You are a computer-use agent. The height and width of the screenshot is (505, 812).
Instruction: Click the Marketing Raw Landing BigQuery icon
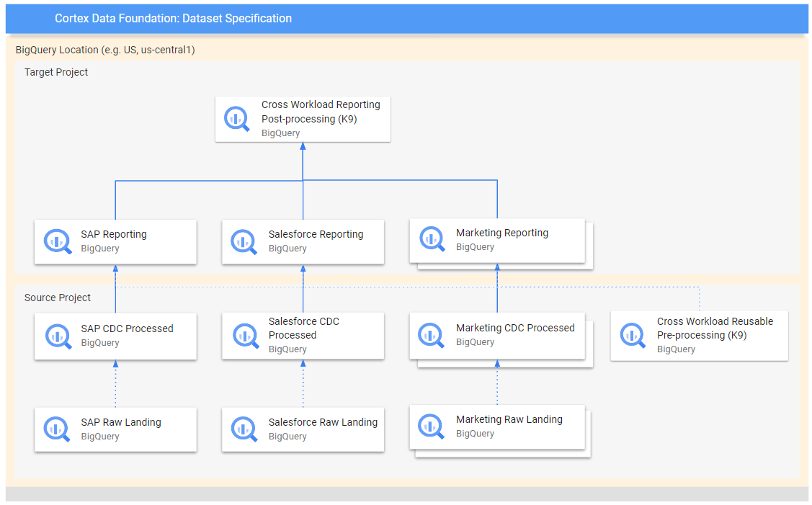[432, 426]
